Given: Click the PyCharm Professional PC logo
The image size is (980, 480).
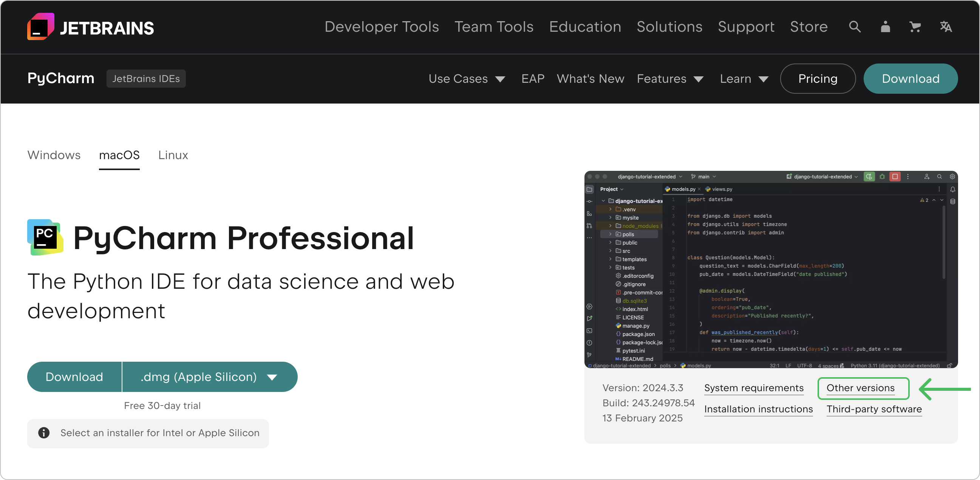Looking at the screenshot, I should [x=45, y=237].
